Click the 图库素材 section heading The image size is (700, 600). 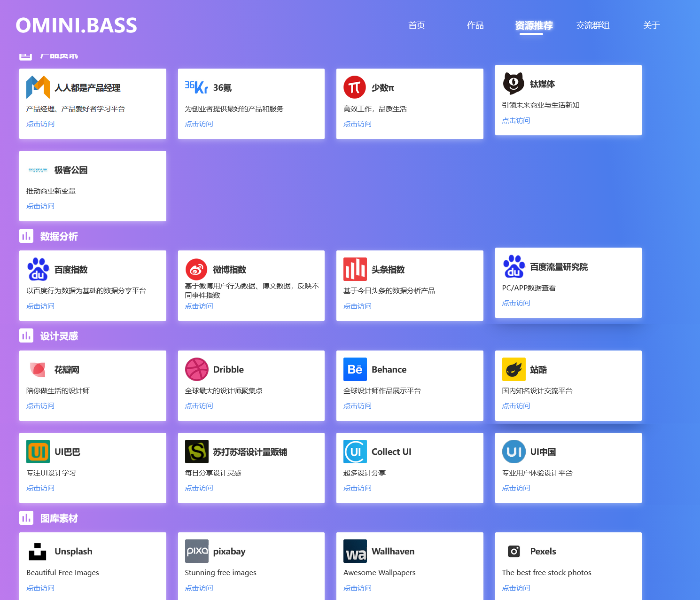[x=59, y=518]
